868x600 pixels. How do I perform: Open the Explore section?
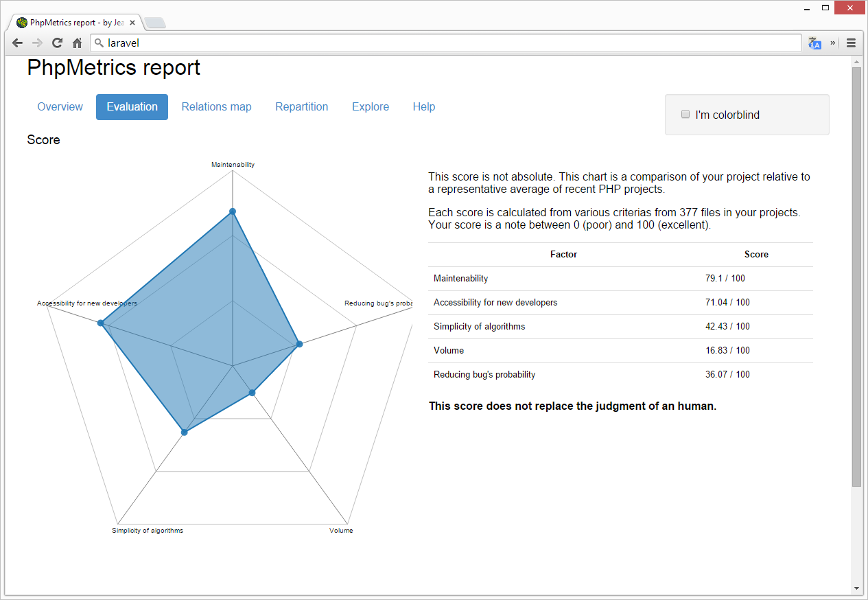(x=370, y=106)
